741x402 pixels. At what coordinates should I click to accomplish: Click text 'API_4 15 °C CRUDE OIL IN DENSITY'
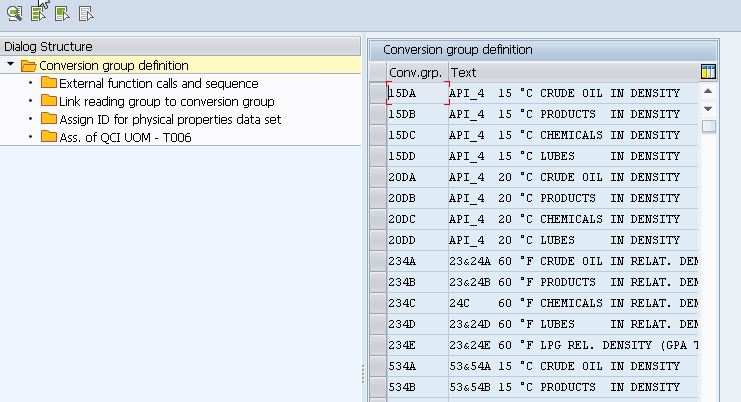(564, 93)
